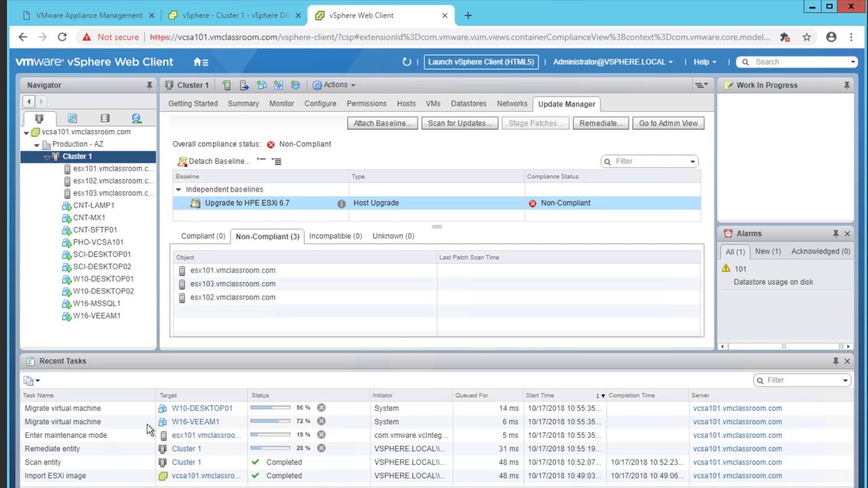Switch to VMware Appliance Management browser tab
The image size is (868, 488).
[89, 15]
